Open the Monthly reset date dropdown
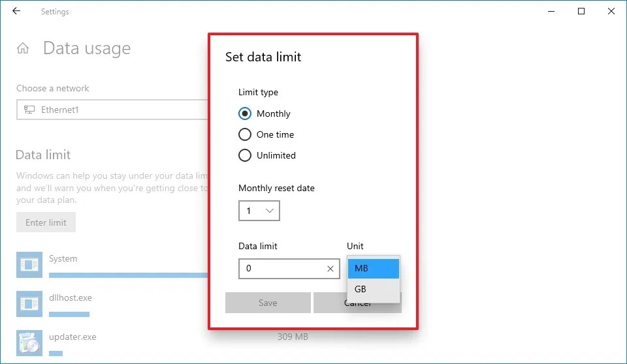 tap(259, 211)
